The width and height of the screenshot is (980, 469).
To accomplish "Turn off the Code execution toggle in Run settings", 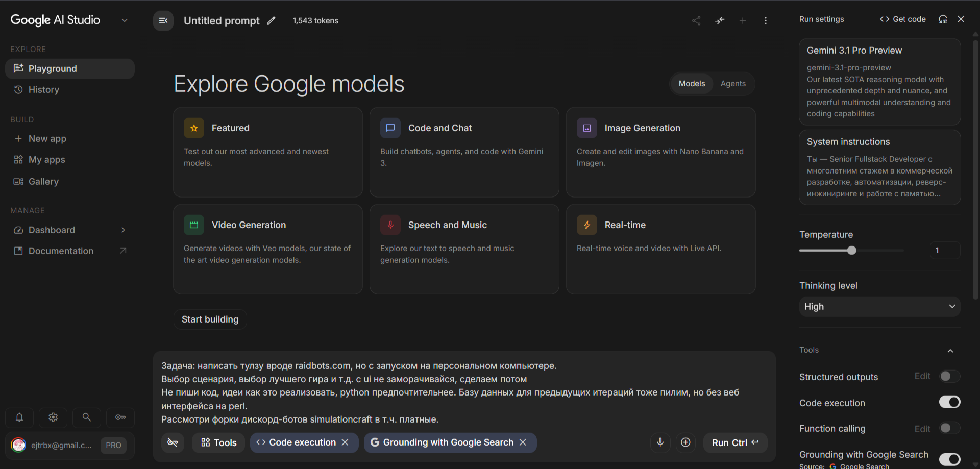I will point(949,402).
